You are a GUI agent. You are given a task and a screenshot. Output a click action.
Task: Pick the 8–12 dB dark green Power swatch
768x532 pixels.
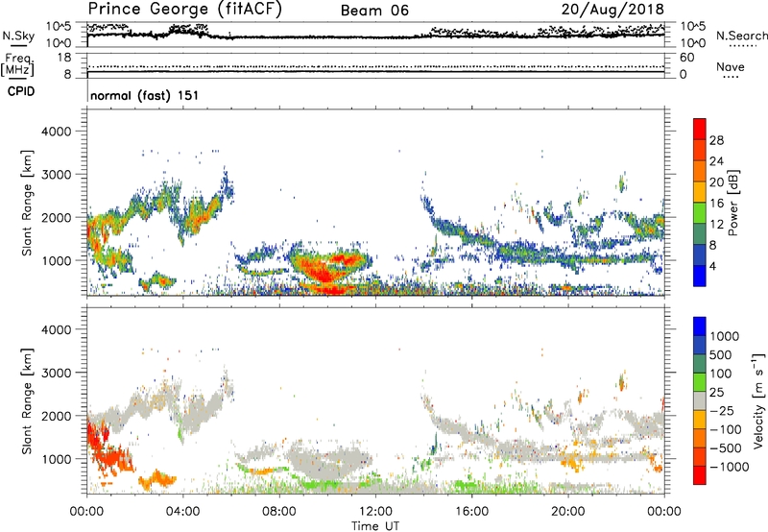tap(700, 233)
